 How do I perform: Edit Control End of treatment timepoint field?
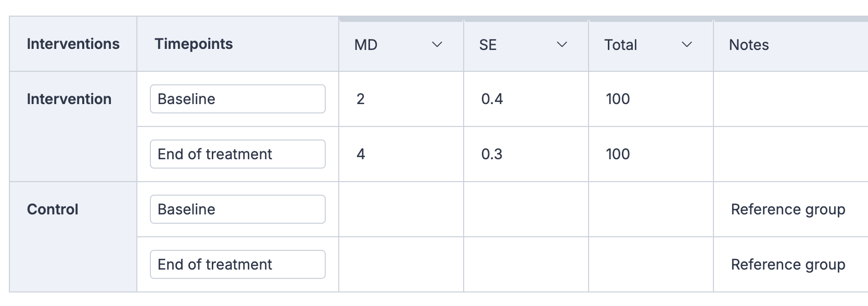tap(237, 264)
